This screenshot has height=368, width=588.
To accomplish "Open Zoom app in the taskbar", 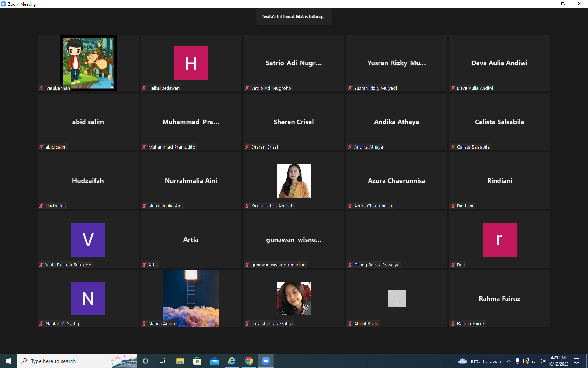I will coord(266,361).
